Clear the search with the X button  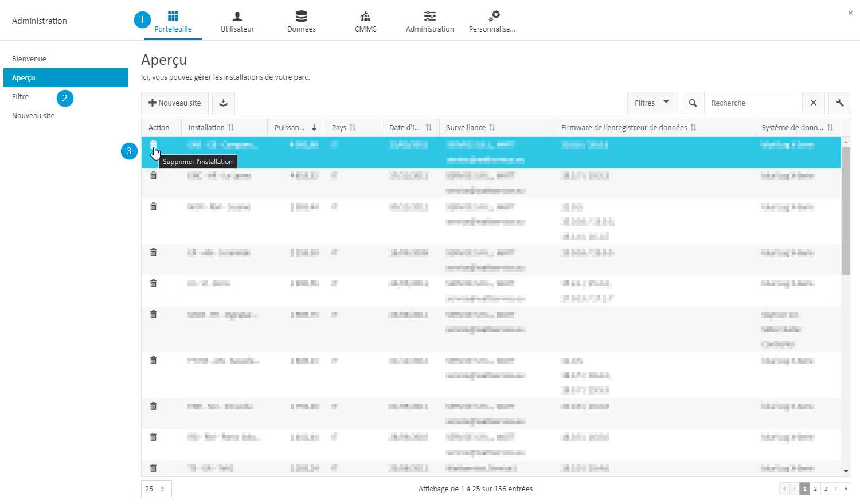(x=814, y=103)
